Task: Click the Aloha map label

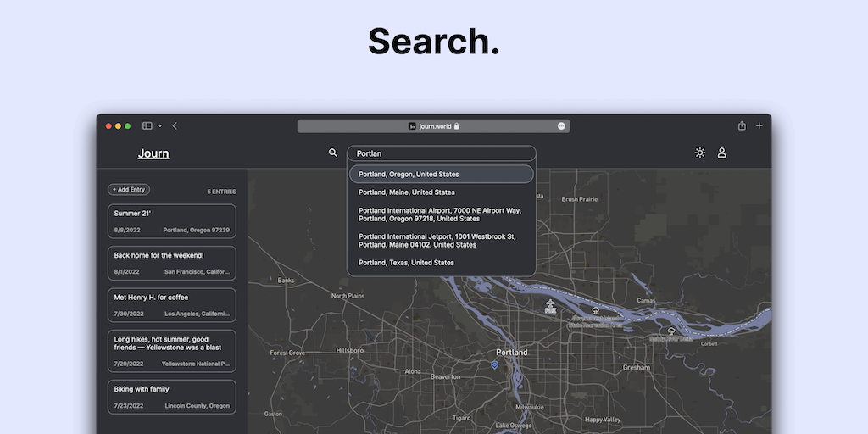Action: (413, 371)
